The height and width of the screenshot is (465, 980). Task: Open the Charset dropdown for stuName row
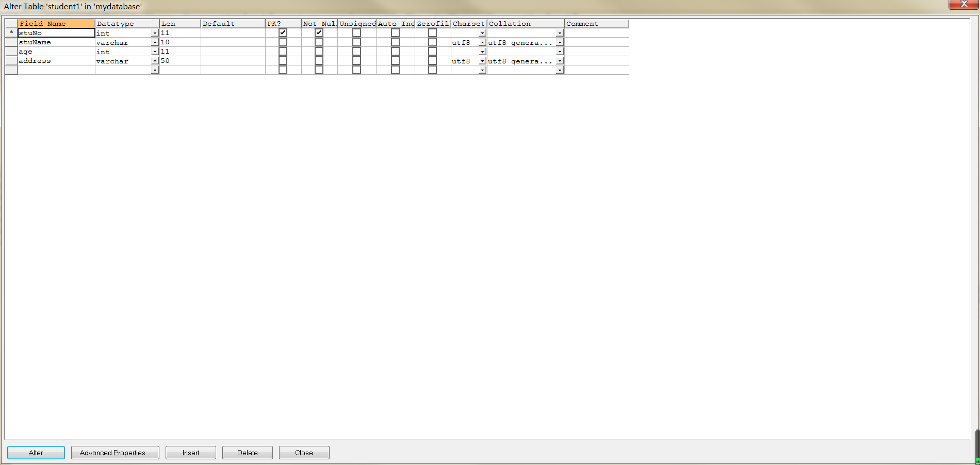[482, 42]
